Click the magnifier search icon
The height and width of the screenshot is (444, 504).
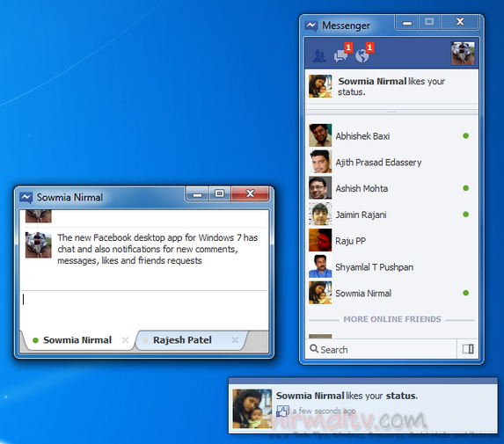tap(314, 348)
